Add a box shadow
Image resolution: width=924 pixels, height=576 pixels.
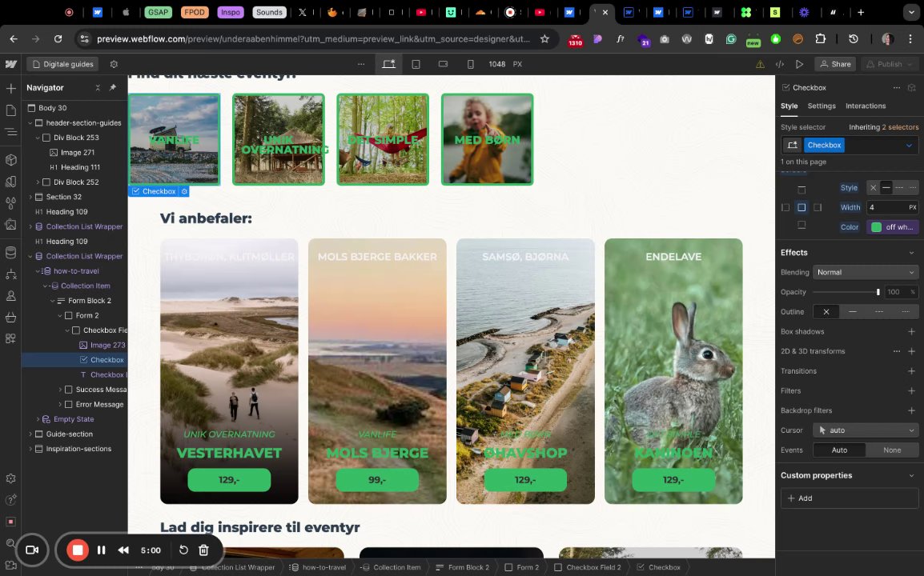pos(912,331)
